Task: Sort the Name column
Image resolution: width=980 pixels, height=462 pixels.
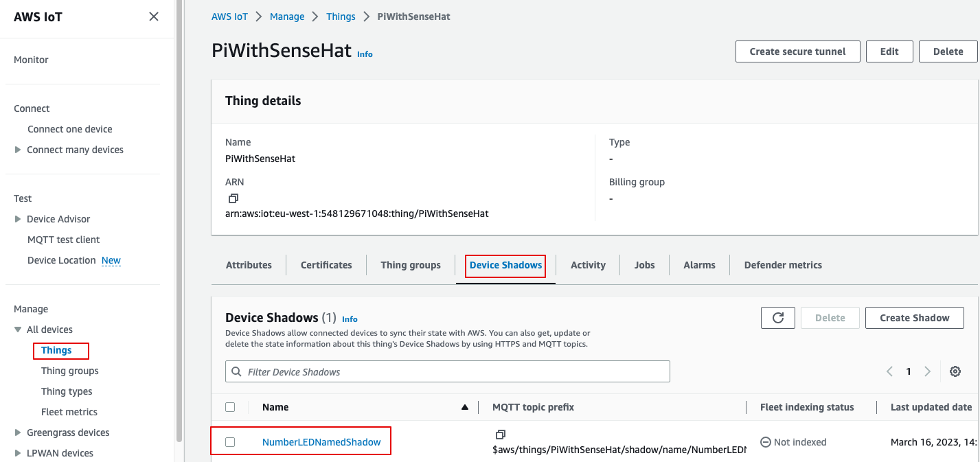Action: (465, 406)
